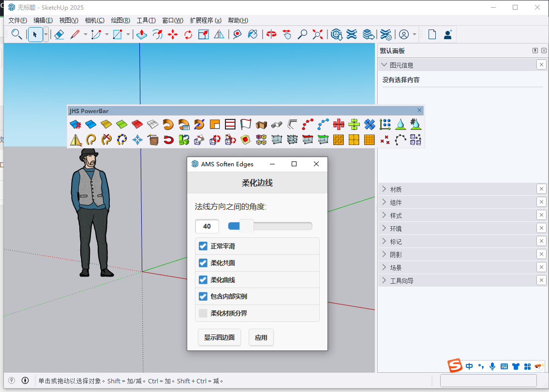Enable the 柔化材质分界 checkbox
This screenshot has width=549, height=392.
(x=203, y=313)
